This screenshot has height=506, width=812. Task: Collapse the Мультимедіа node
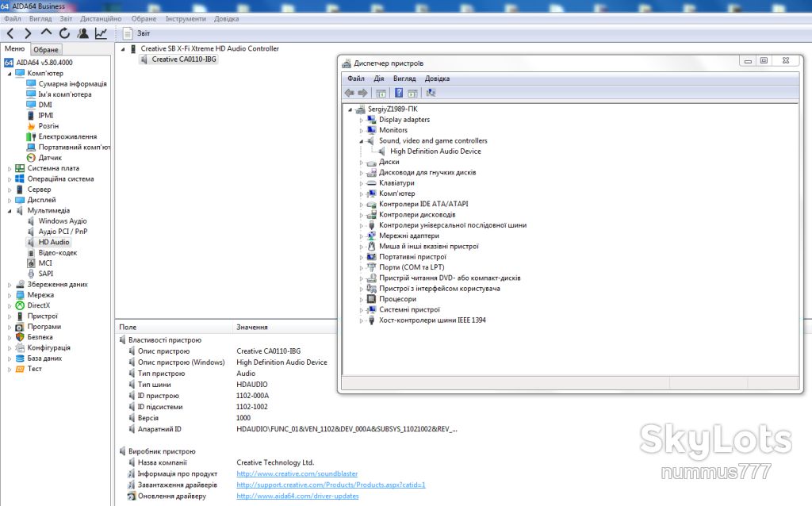point(10,211)
